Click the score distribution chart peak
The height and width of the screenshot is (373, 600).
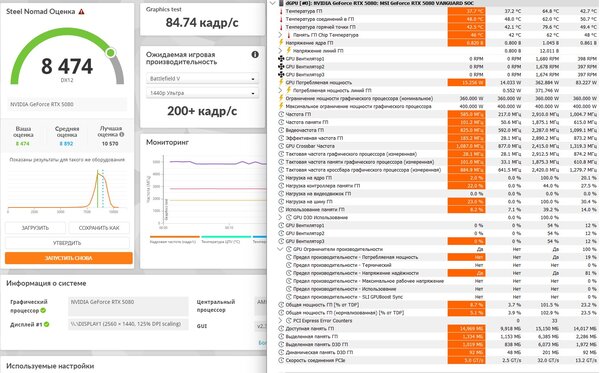point(98,173)
